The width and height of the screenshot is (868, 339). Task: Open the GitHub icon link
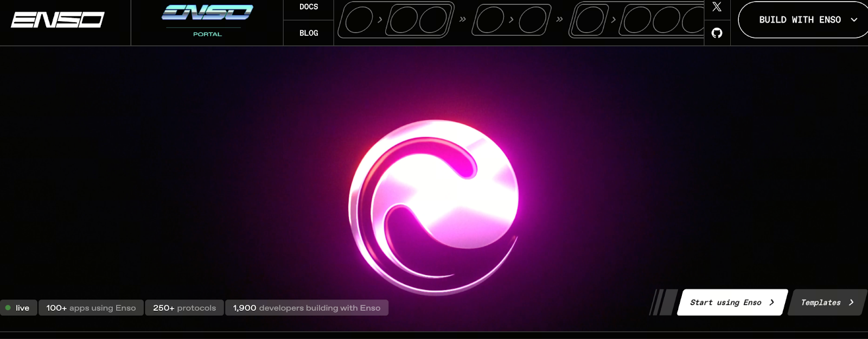717,33
